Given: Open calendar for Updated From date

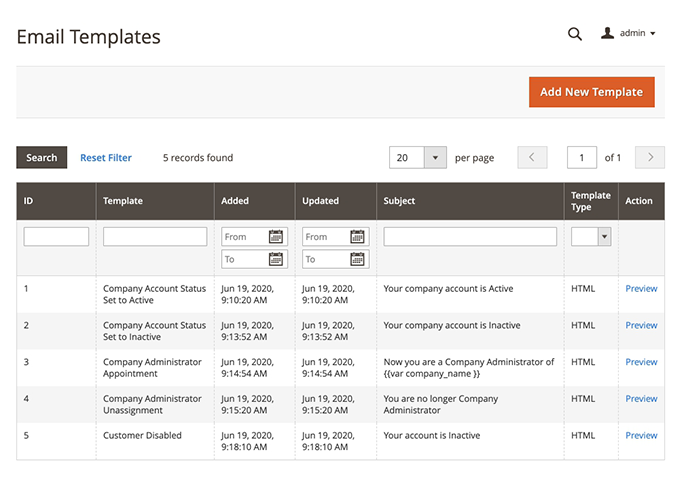Looking at the screenshot, I should tap(358, 237).
